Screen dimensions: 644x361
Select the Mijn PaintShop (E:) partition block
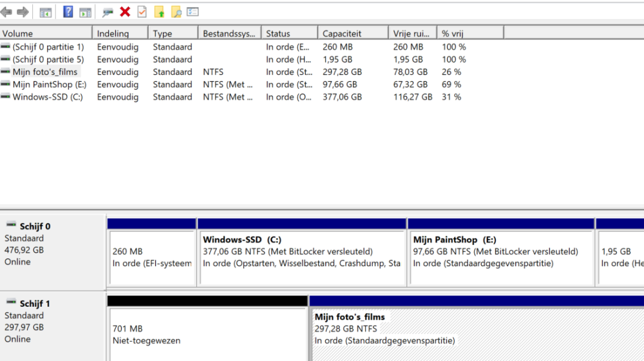501,252
